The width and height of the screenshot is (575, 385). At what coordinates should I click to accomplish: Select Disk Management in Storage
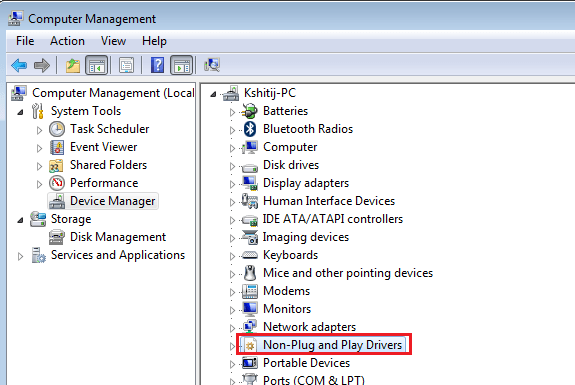point(118,237)
